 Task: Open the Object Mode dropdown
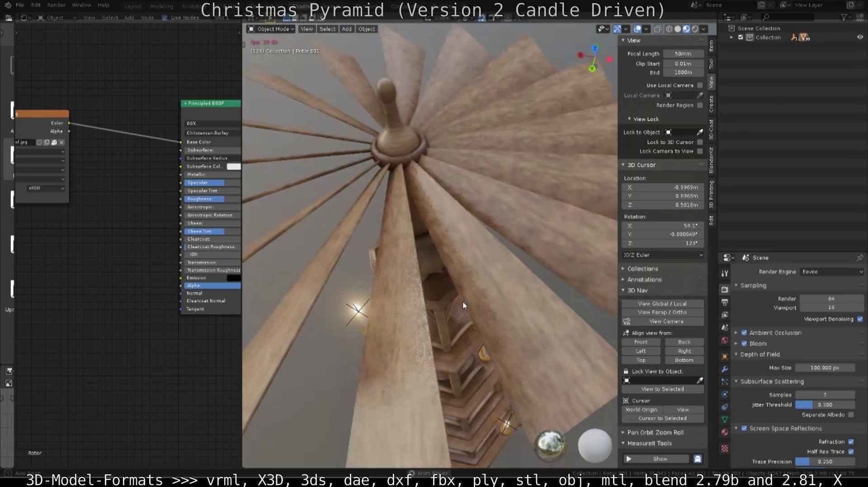point(271,29)
